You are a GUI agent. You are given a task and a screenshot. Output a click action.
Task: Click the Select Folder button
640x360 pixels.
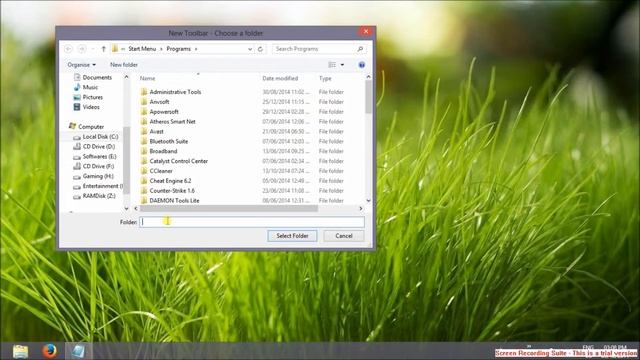tap(292, 236)
